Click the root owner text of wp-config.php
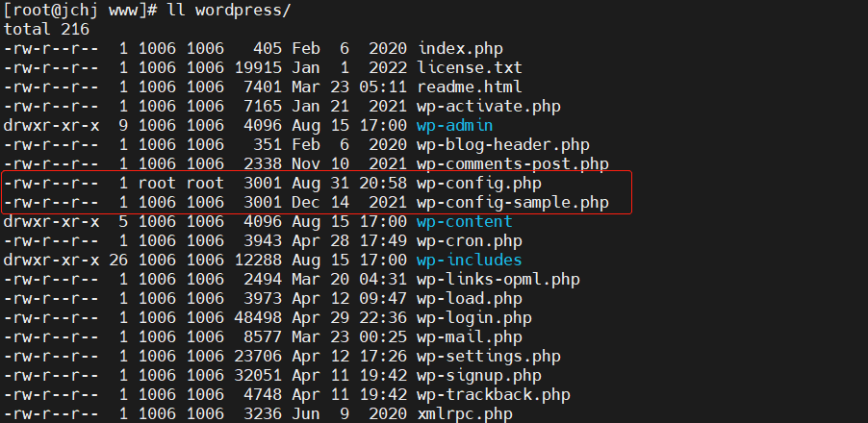Screen dimensions: 868x423 [x=157, y=183]
